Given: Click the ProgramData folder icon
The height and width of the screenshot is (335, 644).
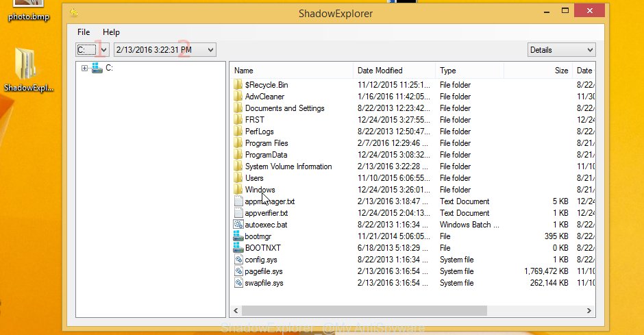Looking at the screenshot, I should [x=238, y=155].
